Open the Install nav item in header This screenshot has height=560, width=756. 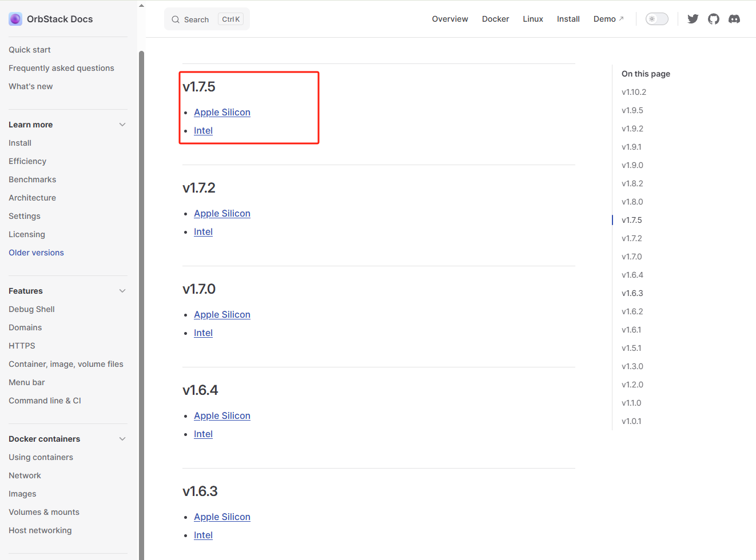[x=568, y=19]
